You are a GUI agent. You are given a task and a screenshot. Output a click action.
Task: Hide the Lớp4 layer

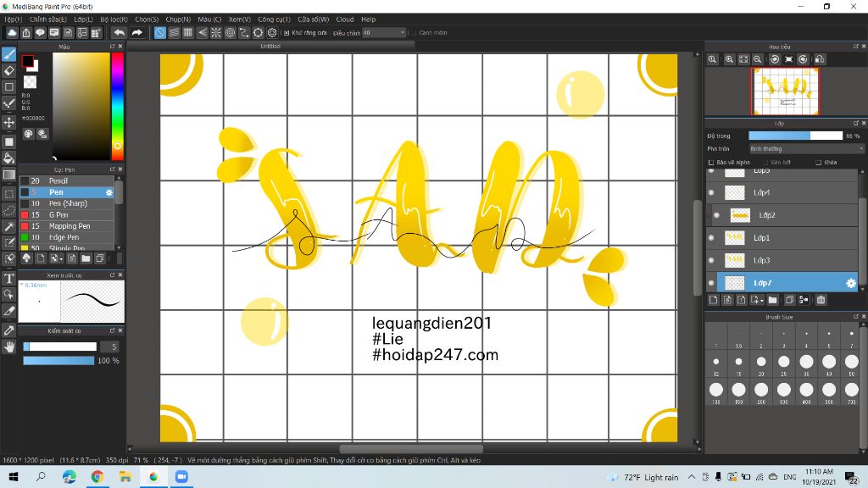(711, 192)
